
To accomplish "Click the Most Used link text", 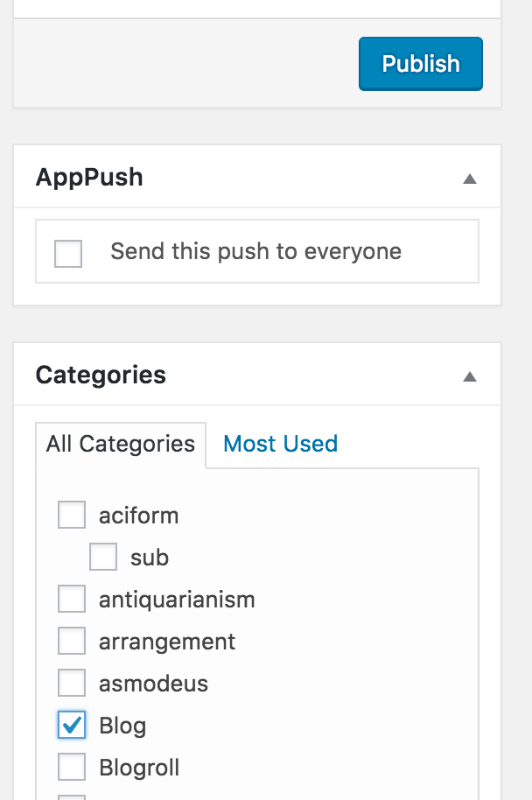I will point(280,444).
